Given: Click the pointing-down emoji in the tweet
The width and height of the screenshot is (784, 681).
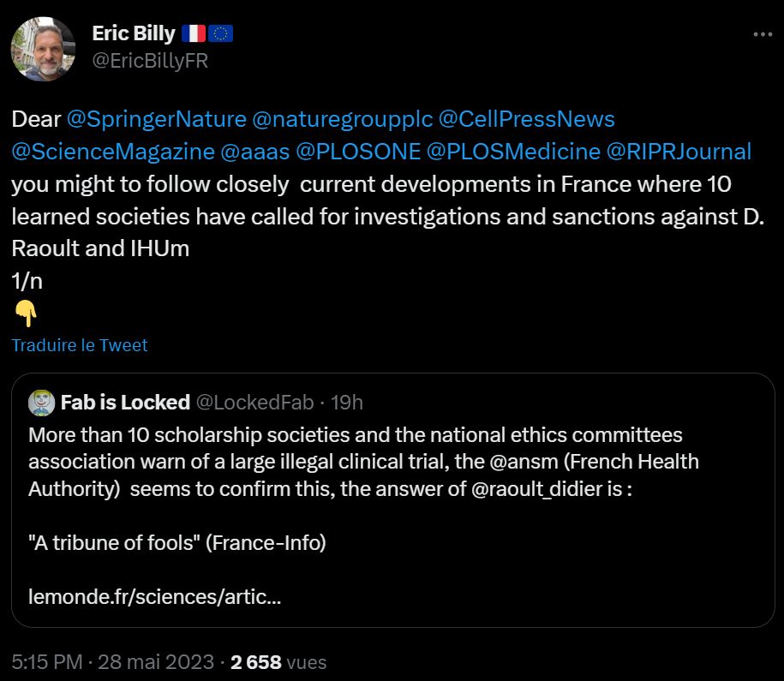Looking at the screenshot, I should pos(26,314).
